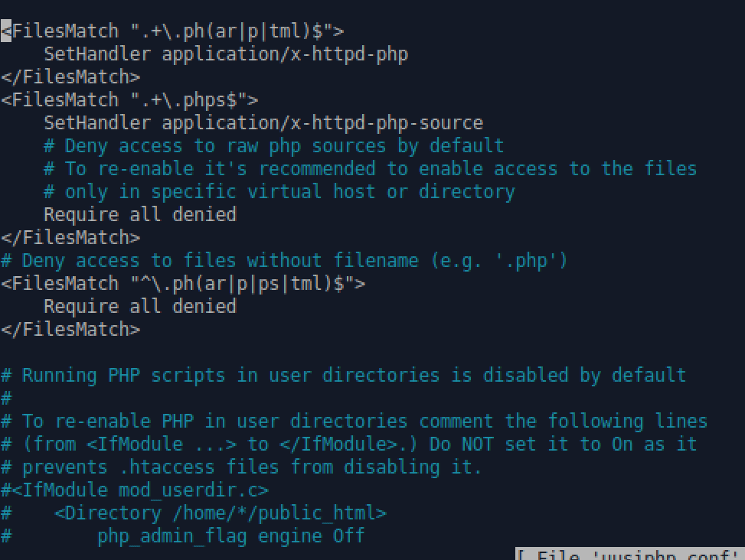This screenshot has width=745, height=560.
Task: Click the "php_admin_flag engine Off" directive
Action: coord(230,536)
